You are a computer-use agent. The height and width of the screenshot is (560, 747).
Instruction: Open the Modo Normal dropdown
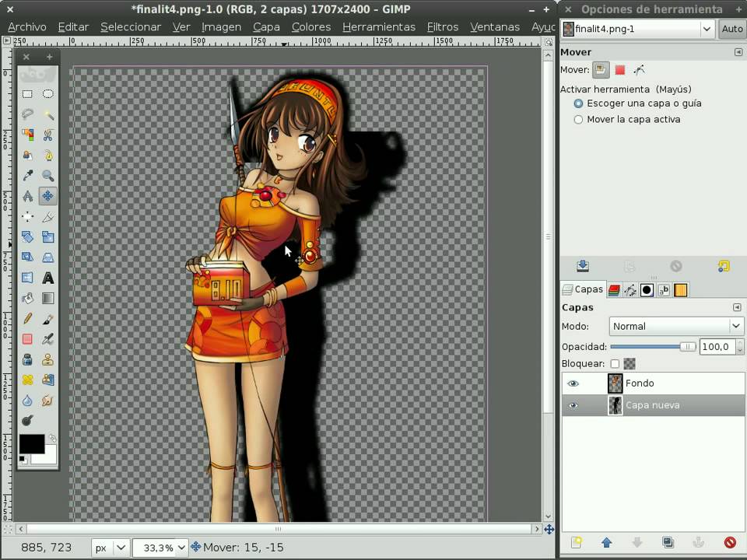(676, 326)
